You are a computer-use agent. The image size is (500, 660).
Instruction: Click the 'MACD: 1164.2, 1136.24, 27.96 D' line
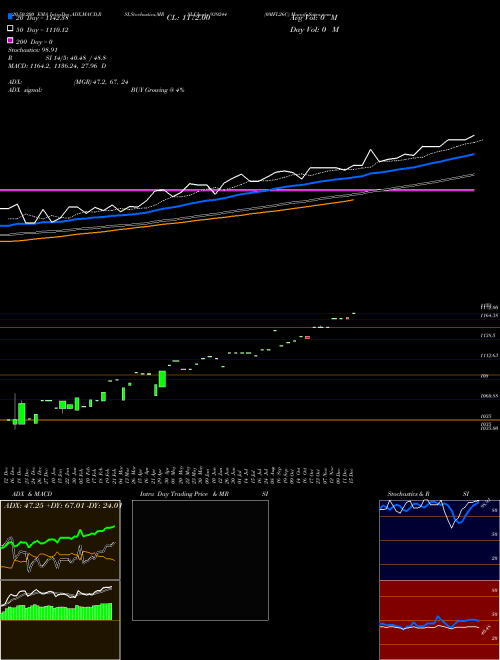point(57,66)
